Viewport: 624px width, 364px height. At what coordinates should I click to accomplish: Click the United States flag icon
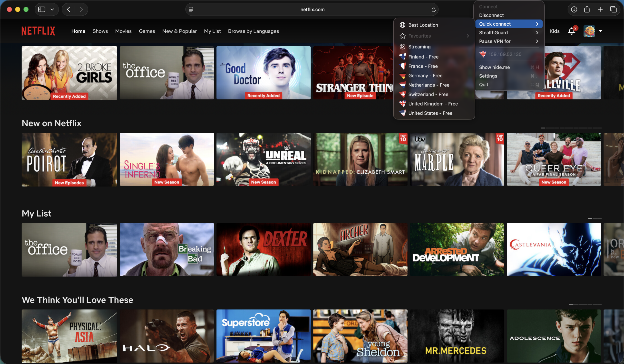[x=403, y=113]
